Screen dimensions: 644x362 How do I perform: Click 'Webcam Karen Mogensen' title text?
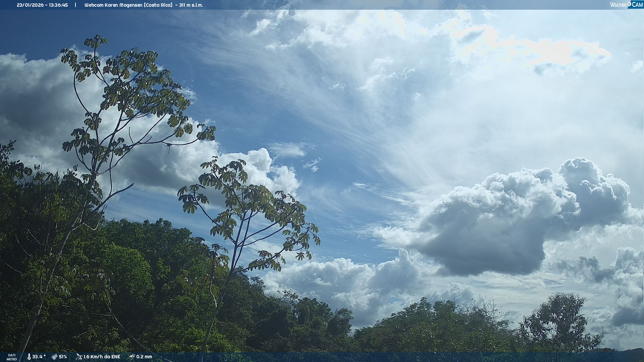point(113,5)
